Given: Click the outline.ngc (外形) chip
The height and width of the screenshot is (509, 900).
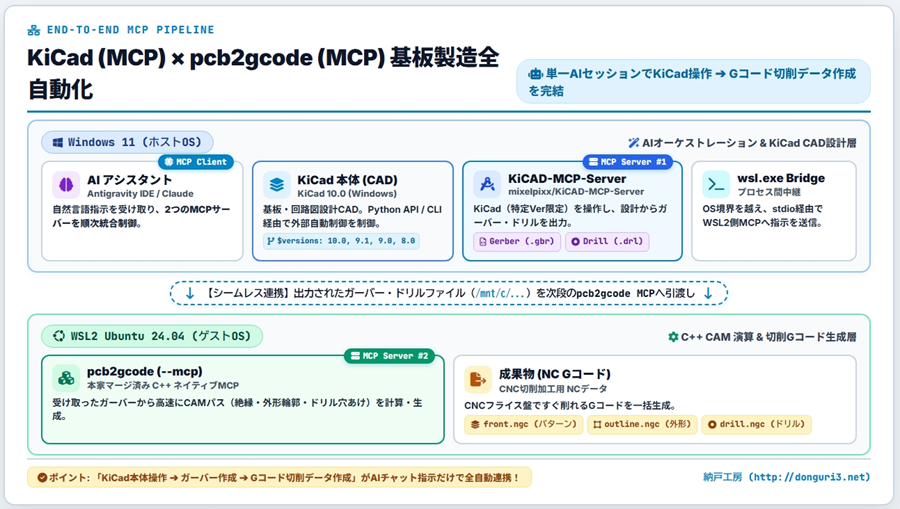Looking at the screenshot, I should pos(642,425).
